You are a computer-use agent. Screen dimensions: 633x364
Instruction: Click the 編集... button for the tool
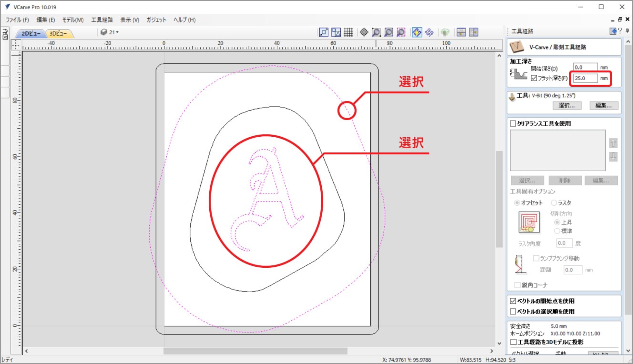coord(603,106)
